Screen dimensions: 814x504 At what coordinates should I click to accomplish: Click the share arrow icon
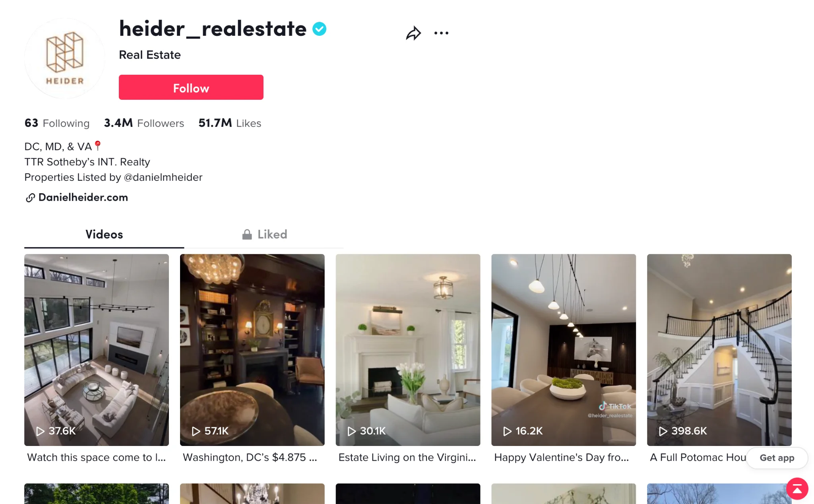pyautogui.click(x=413, y=33)
